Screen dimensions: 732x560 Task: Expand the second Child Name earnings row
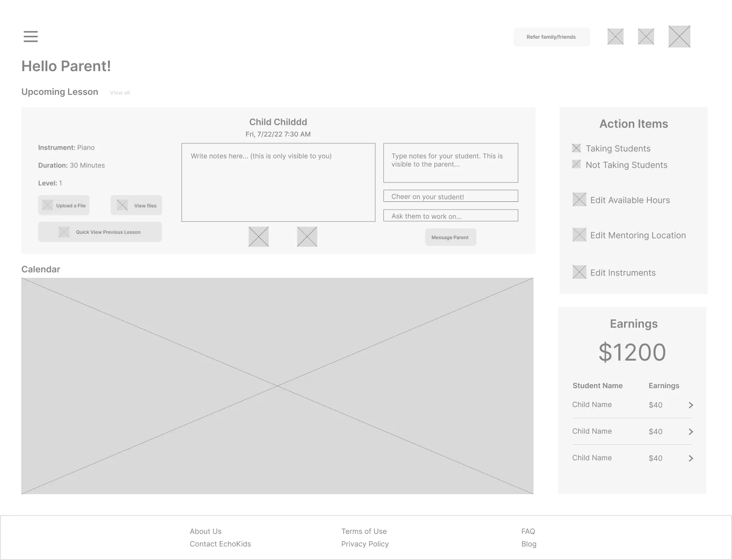click(691, 432)
